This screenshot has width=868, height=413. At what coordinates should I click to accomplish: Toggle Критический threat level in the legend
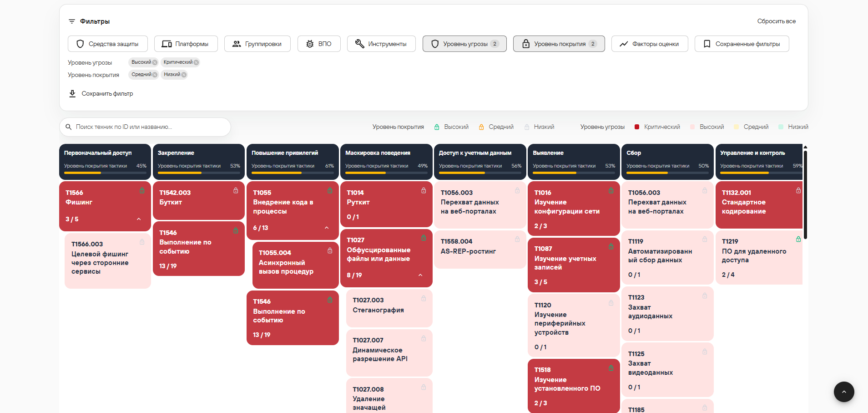tap(657, 127)
